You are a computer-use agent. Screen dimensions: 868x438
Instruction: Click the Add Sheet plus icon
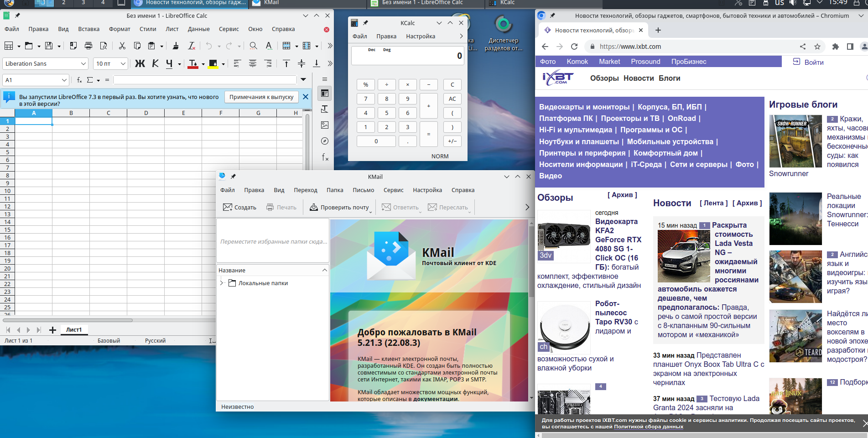click(52, 330)
